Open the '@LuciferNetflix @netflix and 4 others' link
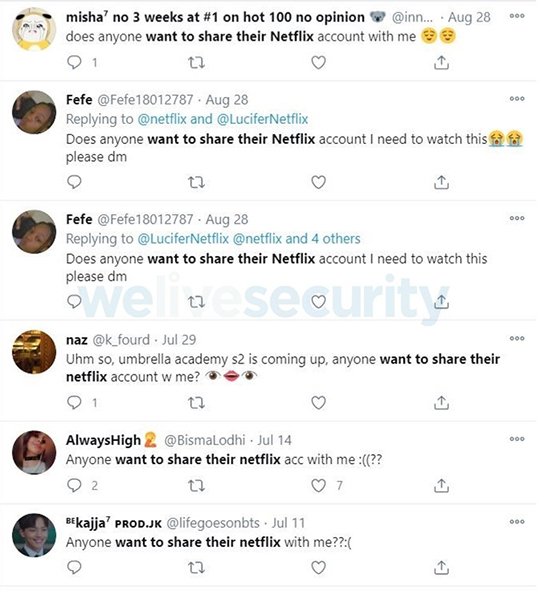 click(249, 239)
